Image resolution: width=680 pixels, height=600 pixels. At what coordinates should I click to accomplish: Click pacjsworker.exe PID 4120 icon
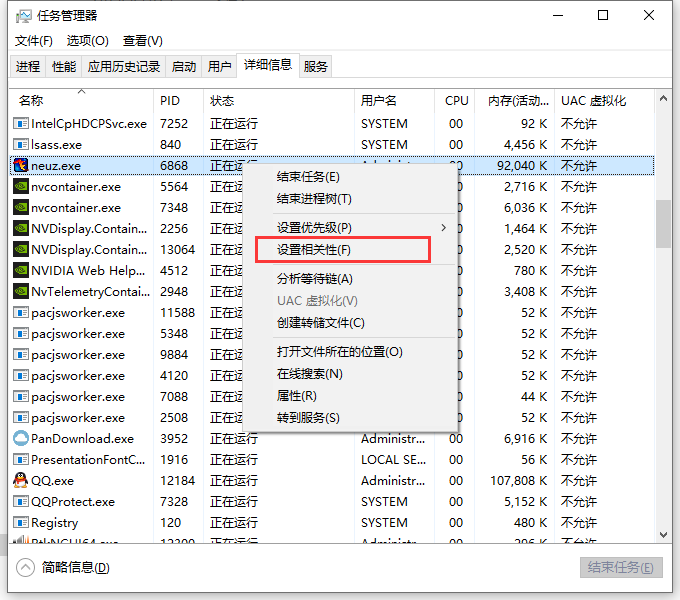click(20, 375)
